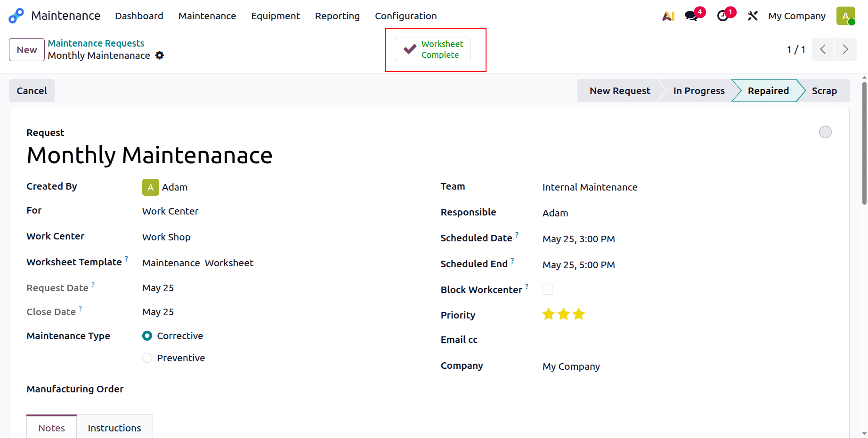Click the page vertical scrollbar
This screenshot has height=438, width=868.
[864, 143]
